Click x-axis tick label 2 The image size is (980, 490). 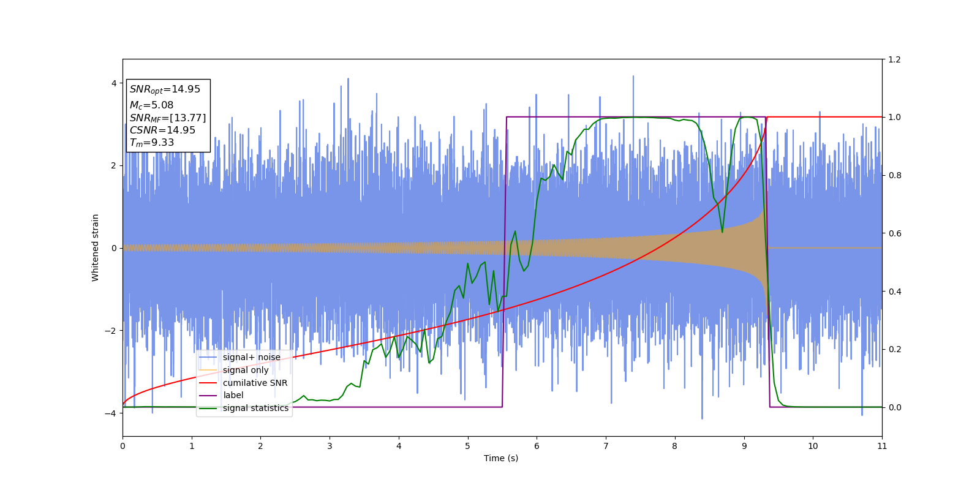coord(260,446)
